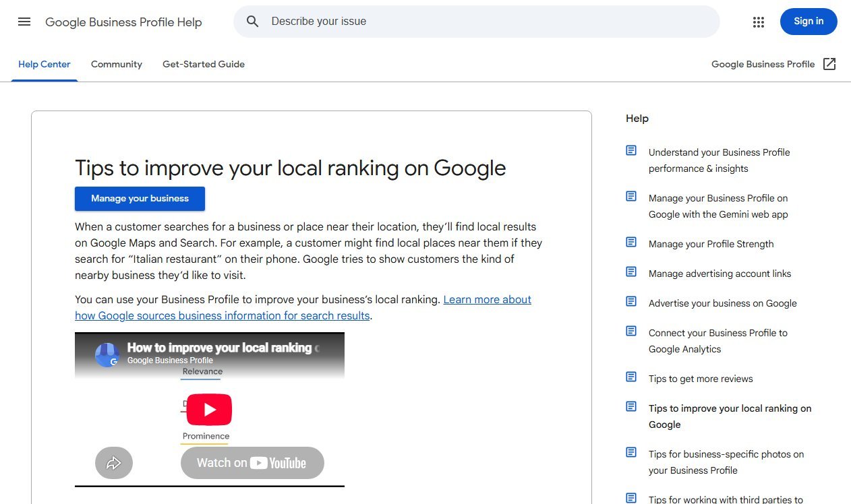Click the Sign in button

pyautogui.click(x=809, y=22)
